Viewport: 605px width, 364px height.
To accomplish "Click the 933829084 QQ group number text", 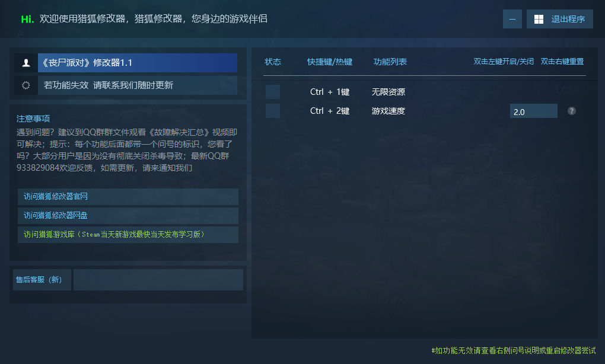I will tap(37, 168).
